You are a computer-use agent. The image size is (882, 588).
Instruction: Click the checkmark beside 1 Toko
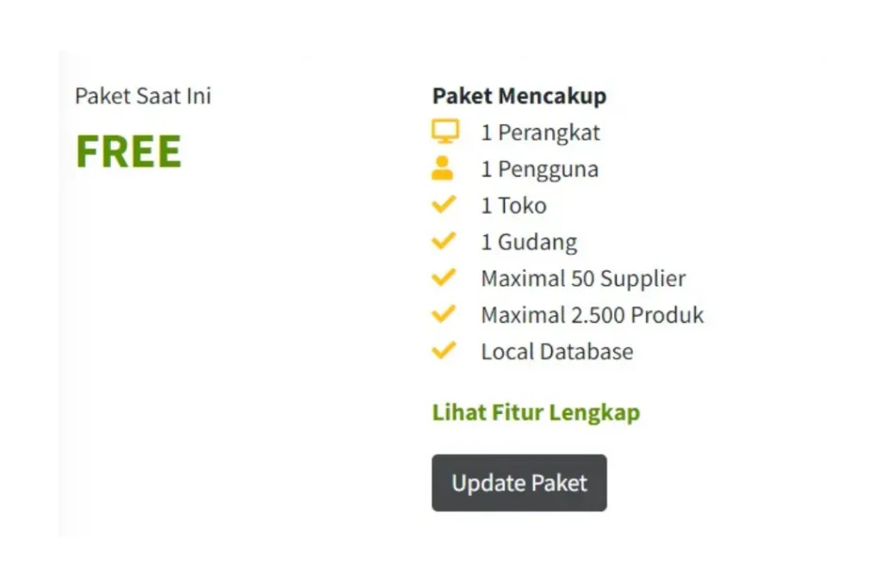[x=444, y=205]
